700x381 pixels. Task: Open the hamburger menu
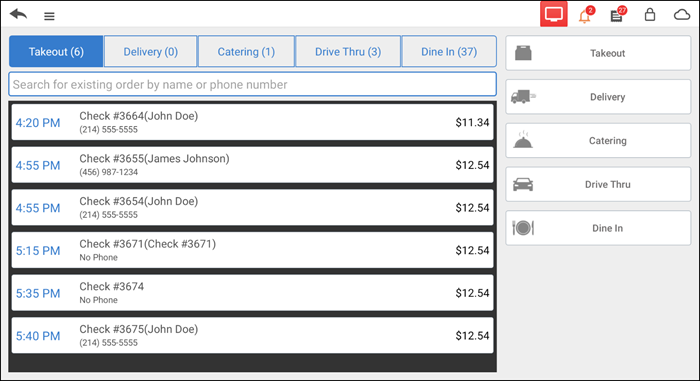point(49,17)
